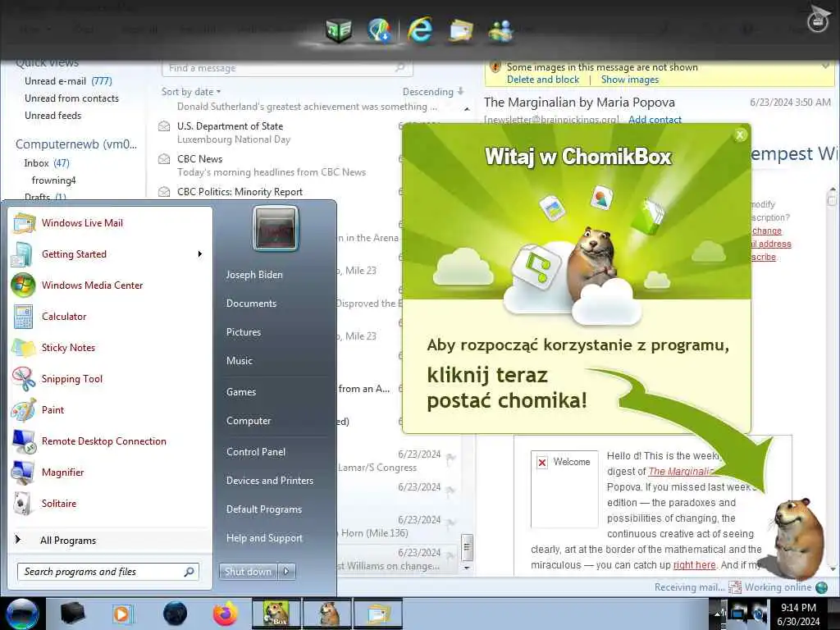Collapse the info bar chevron in reading pane
The width and height of the screenshot is (840, 630).
click(825, 66)
